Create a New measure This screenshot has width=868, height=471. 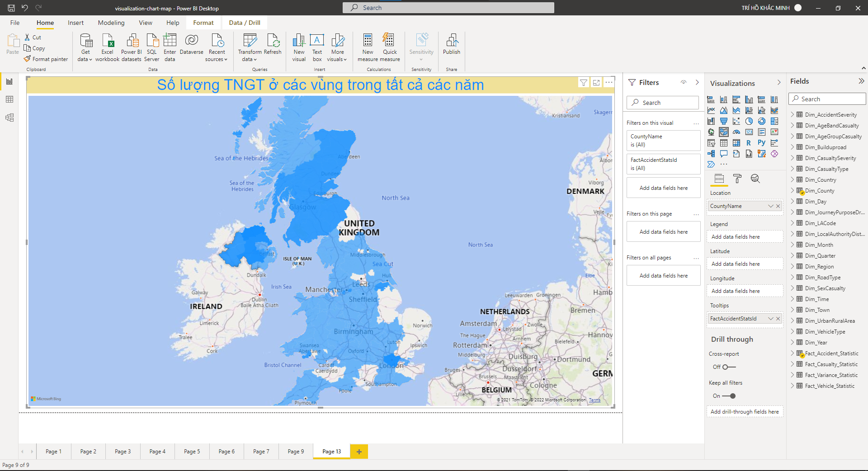tap(368, 47)
